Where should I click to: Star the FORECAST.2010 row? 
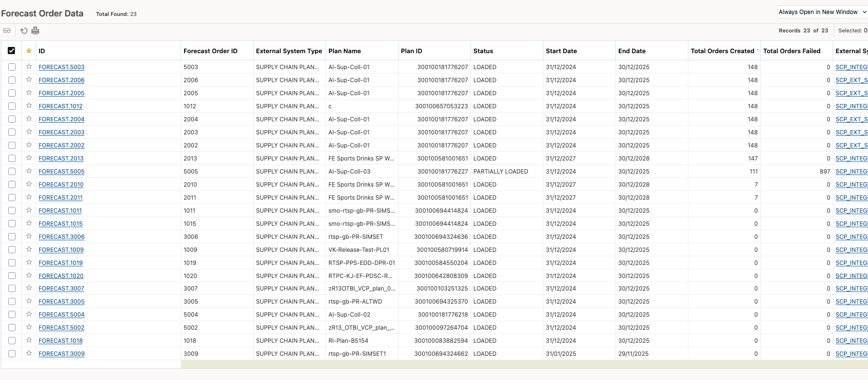point(29,184)
